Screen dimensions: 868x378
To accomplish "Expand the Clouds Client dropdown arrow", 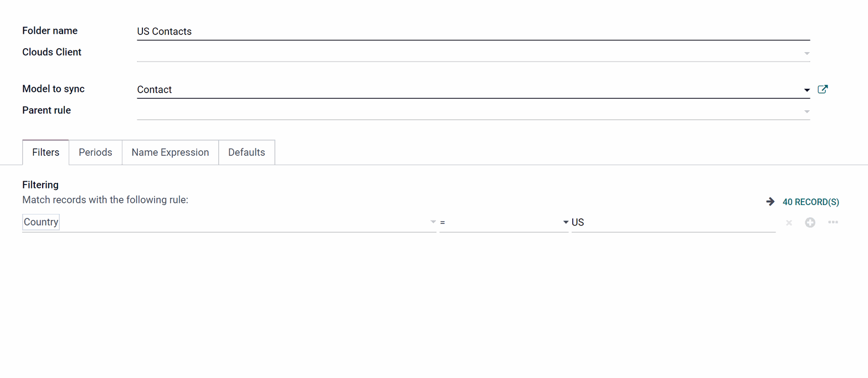I will pyautogui.click(x=807, y=54).
